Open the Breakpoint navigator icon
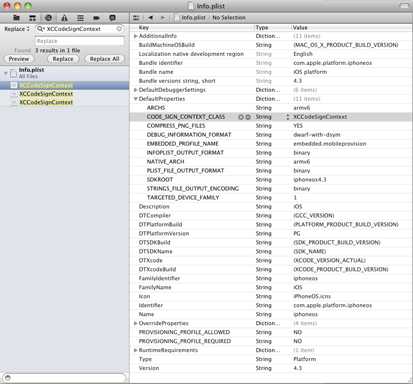The height and width of the screenshot is (384, 413). tap(96, 18)
